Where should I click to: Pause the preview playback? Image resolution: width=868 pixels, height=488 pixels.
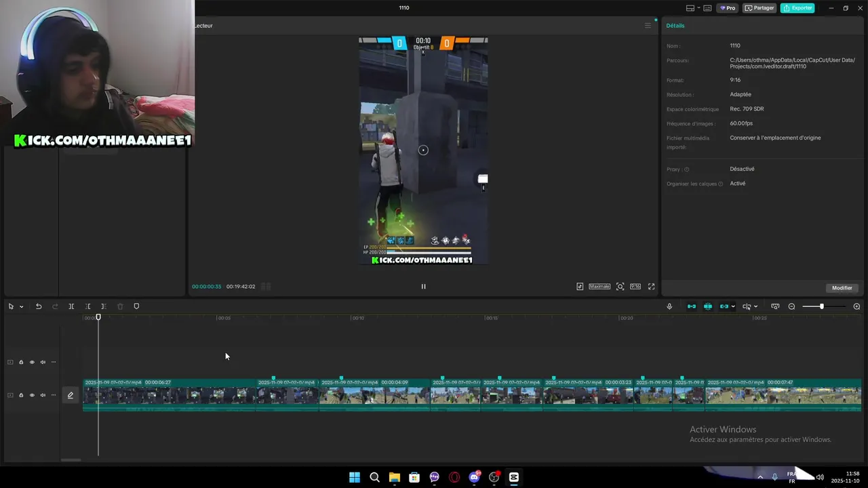423,286
